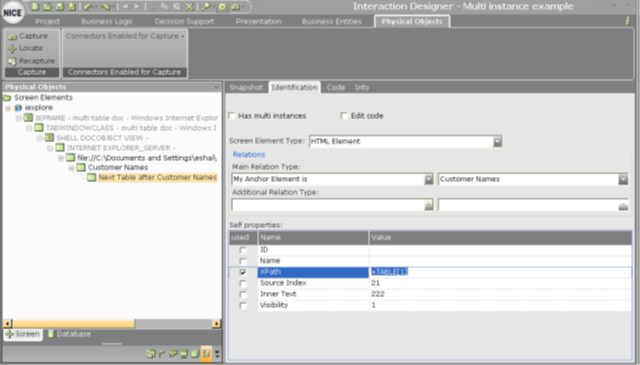Open the Snapshot tab
This screenshot has height=365, width=640.
click(246, 87)
